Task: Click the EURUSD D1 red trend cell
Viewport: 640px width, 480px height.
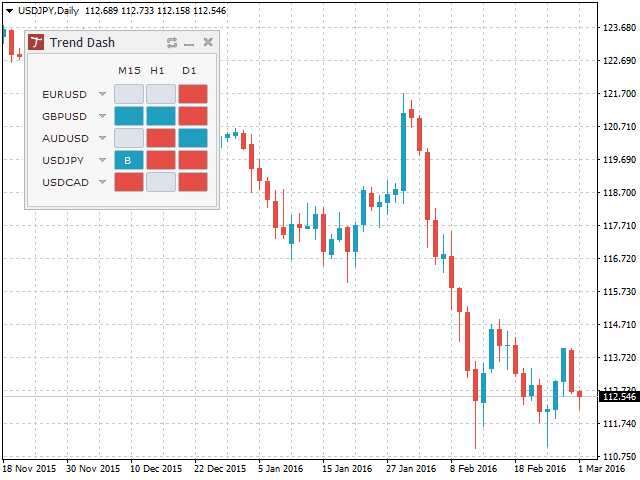Action: click(193, 94)
